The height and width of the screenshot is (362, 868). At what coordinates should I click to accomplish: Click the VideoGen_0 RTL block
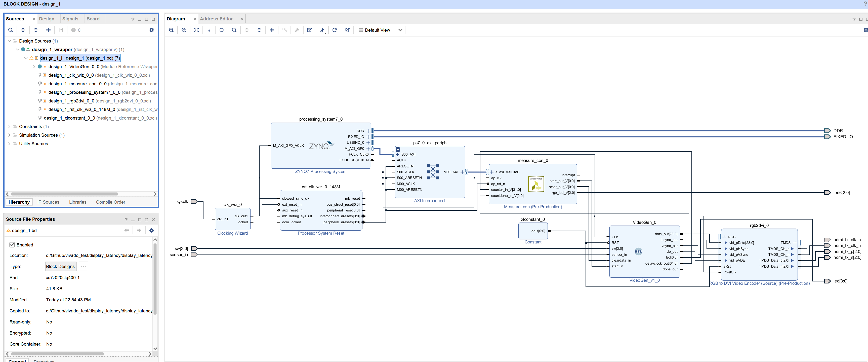click(x=644, y=251)
